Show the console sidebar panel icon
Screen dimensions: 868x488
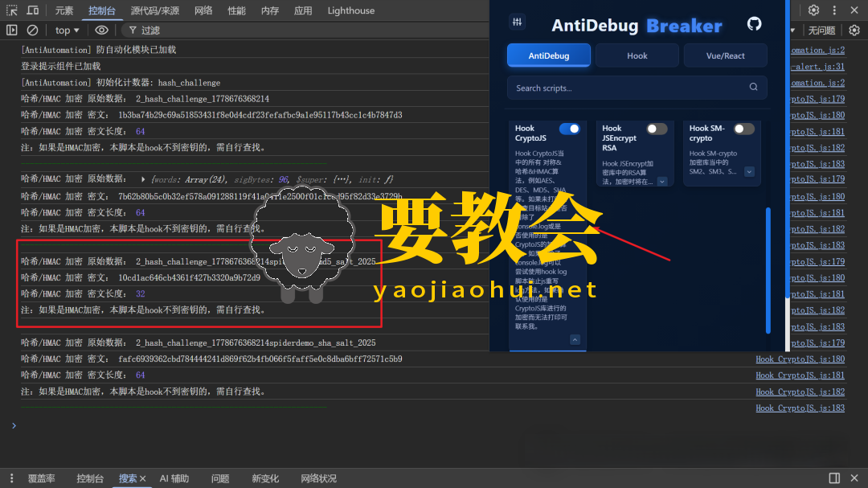[11, 30]
